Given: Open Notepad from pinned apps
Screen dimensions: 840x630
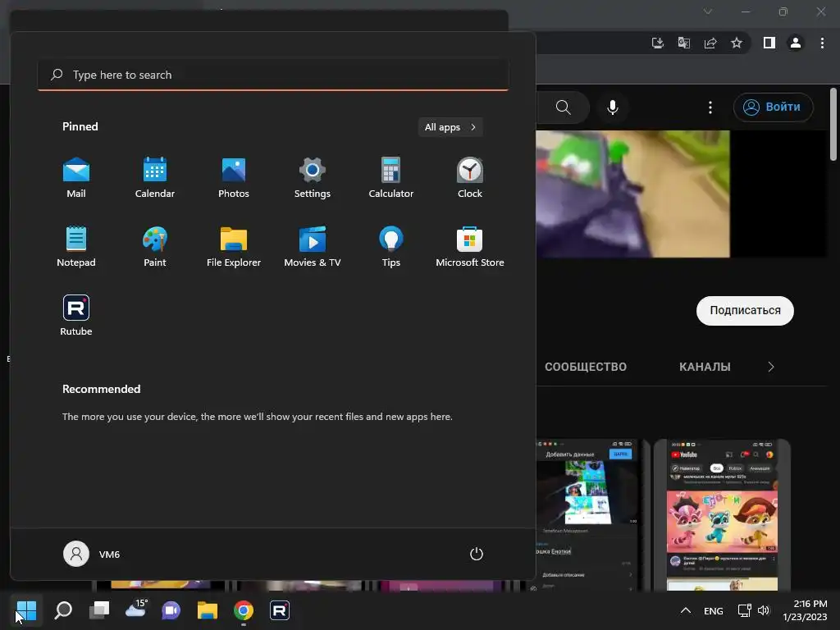Looking at the screenshot, I should tap(76, 246).
